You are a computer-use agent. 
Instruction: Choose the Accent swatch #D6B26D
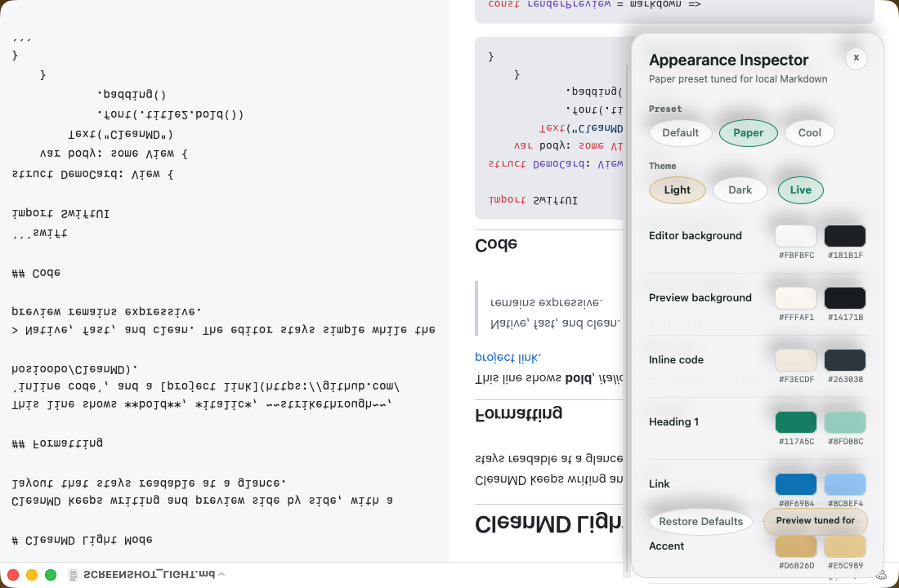pos(795,546)
